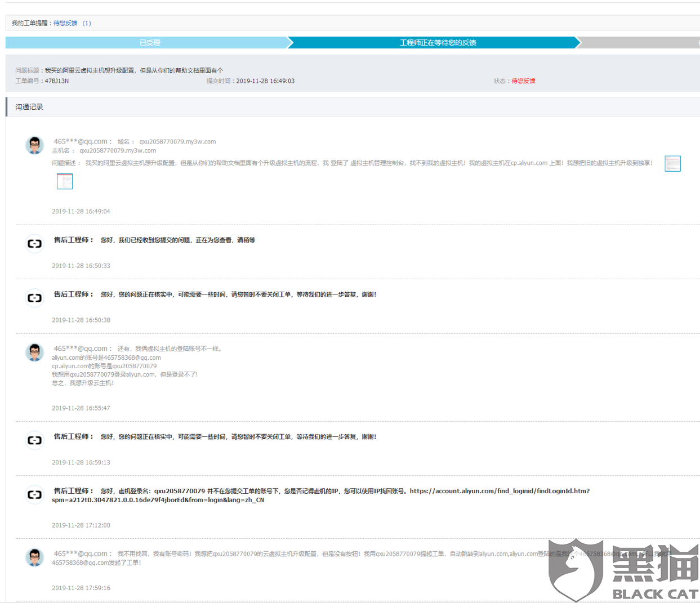
Task: Click timestamp 2019-11-28 17:59:16
Action: 81,588
